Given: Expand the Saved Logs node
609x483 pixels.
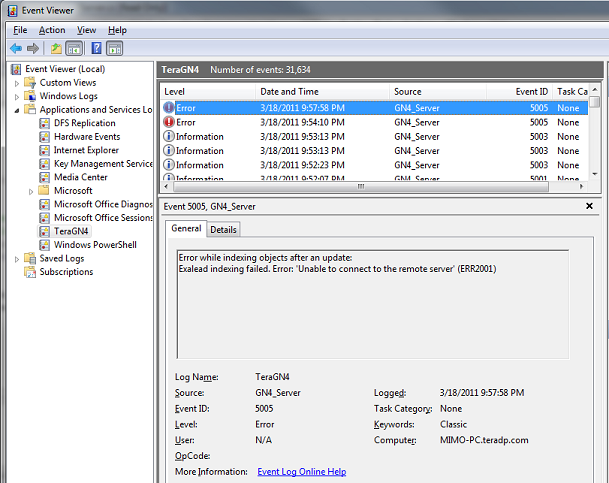Looking at the screenshot, I should [17, 259].
